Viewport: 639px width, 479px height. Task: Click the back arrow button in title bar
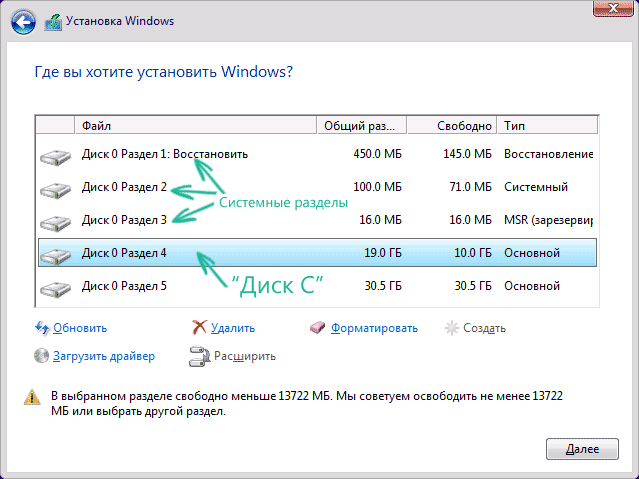click(x=24, y=20)
